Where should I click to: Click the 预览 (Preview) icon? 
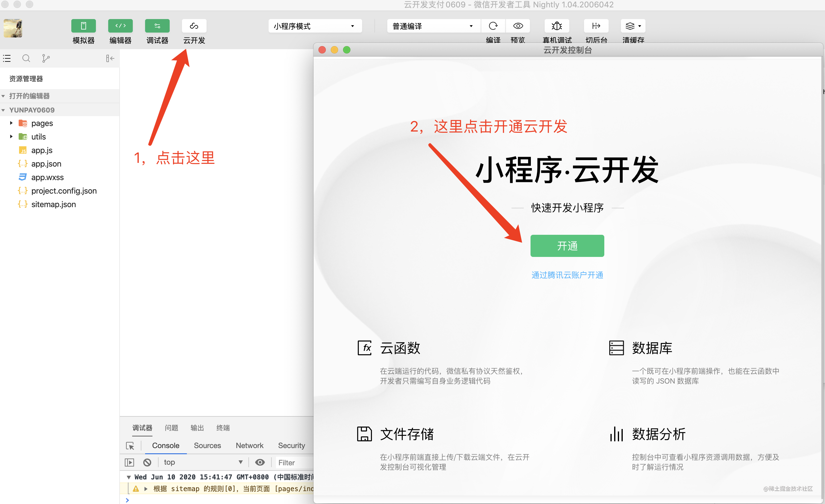click(x=519, y=26)
